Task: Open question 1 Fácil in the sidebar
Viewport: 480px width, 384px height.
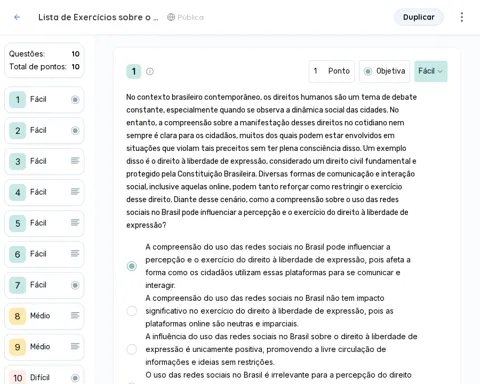Action: point(44,99)
